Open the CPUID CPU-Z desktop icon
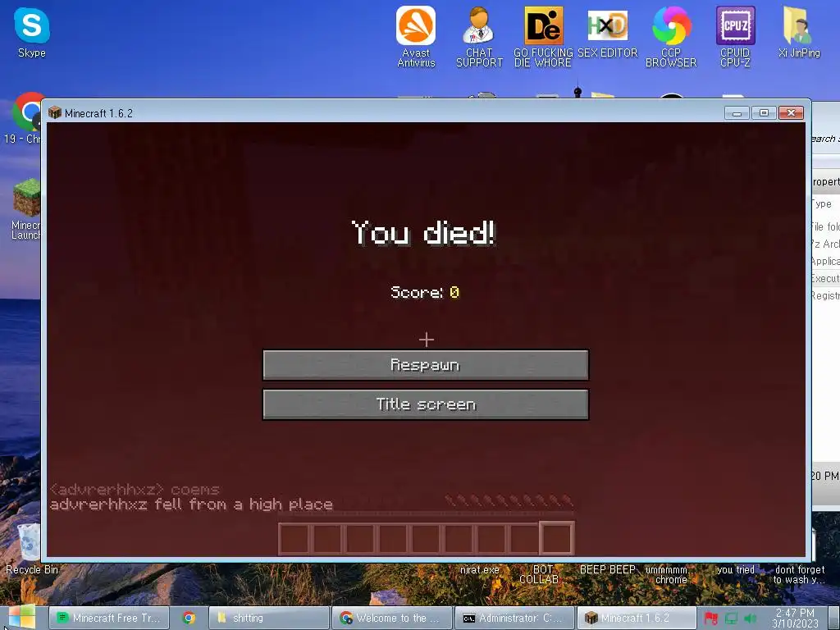Screen dimensions: 840x630 point(735,36)
